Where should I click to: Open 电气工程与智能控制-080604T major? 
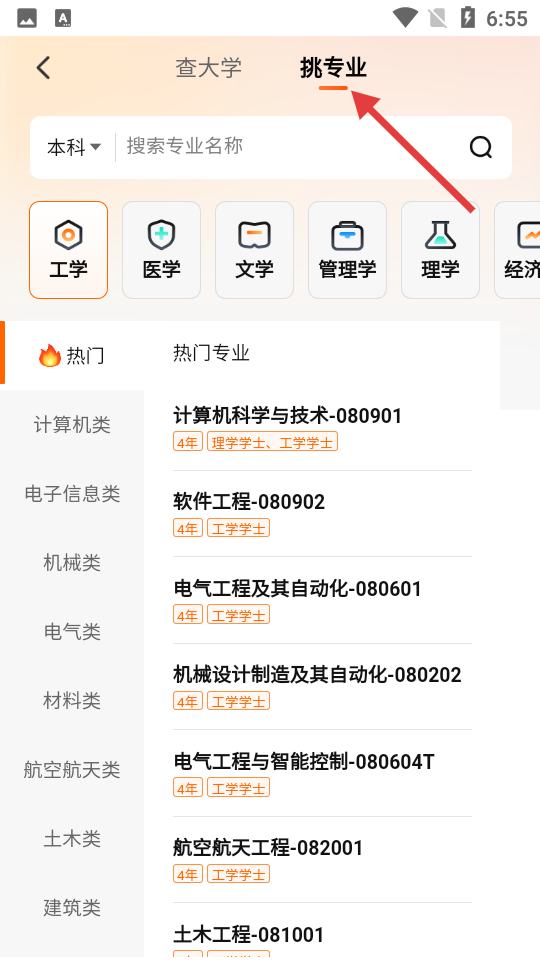(x=322, y=774)
